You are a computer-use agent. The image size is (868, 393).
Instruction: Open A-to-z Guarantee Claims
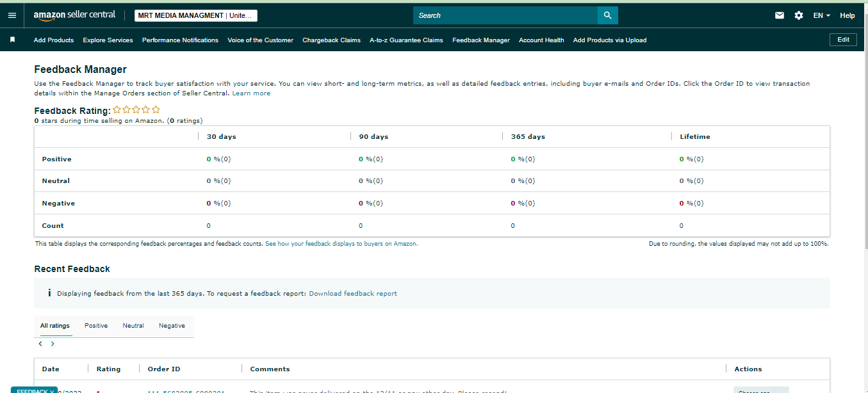pos(406,40)
